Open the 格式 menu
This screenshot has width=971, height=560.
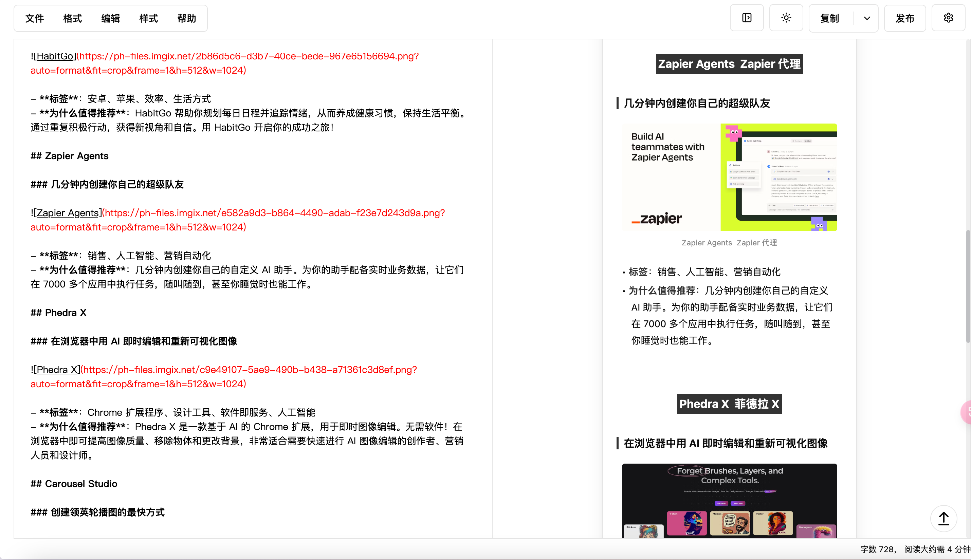(72, 18)
